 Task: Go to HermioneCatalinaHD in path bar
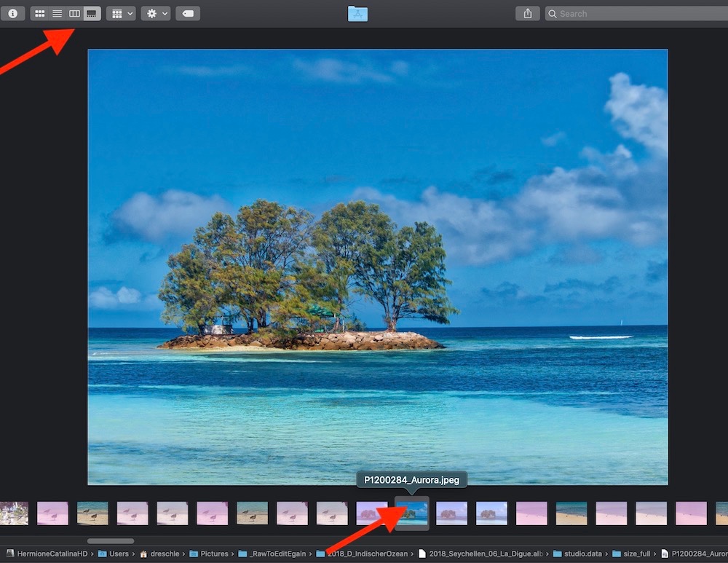pos(47,554)
